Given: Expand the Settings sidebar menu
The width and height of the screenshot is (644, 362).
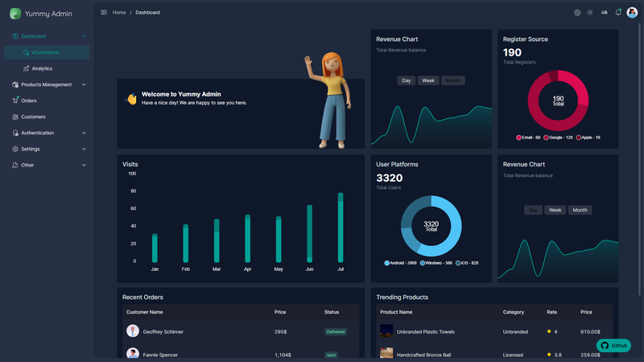Looking at the screenshot, I should click(47, 149).
